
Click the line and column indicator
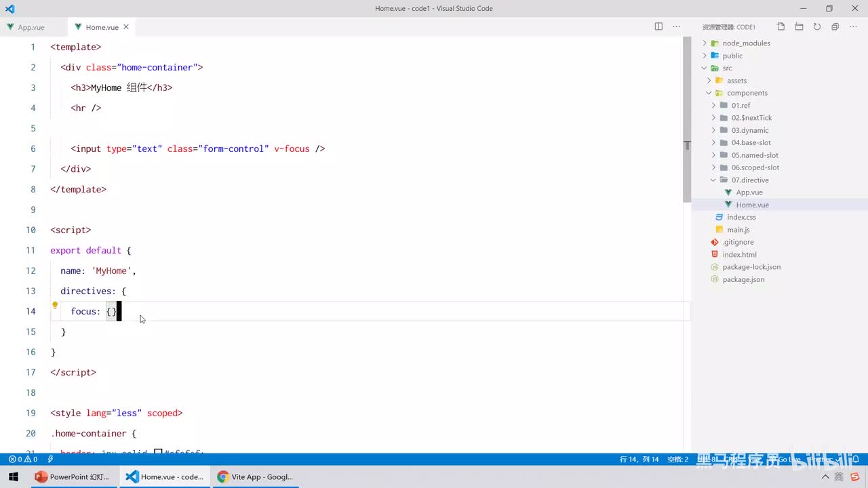click(639, 459)
